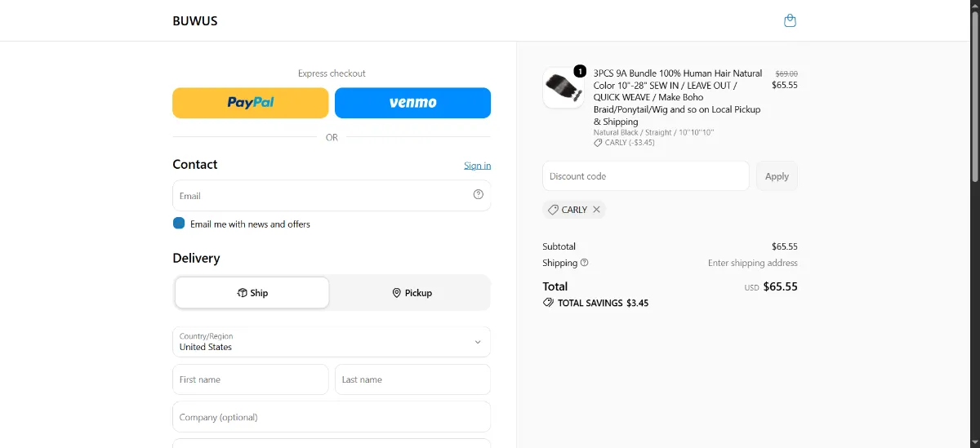Click the box icon on Ship option
This screenshot has height=448, width=980.
243,293
